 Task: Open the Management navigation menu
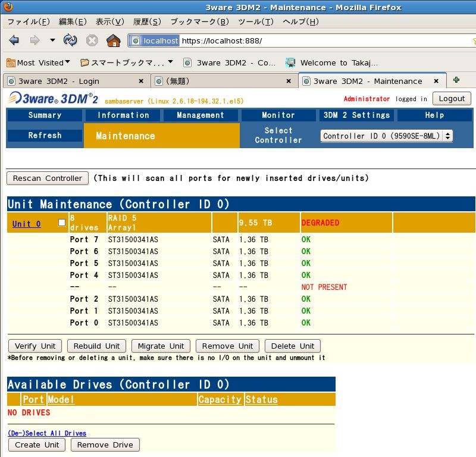tap(201, 115)
